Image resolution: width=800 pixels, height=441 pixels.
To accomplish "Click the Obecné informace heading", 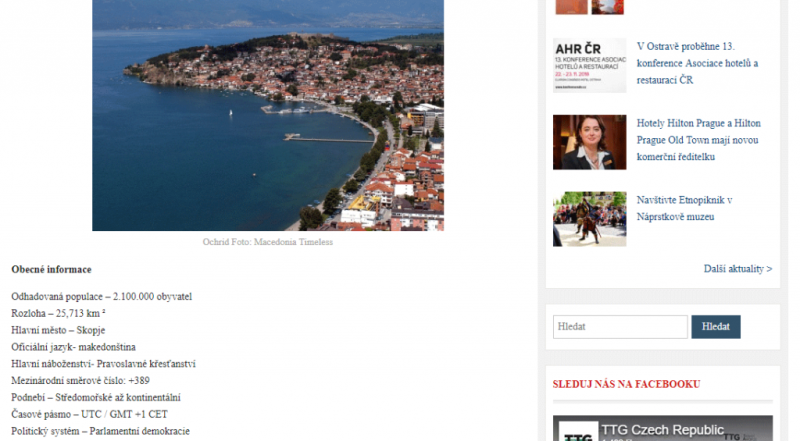I will point(51,270).
